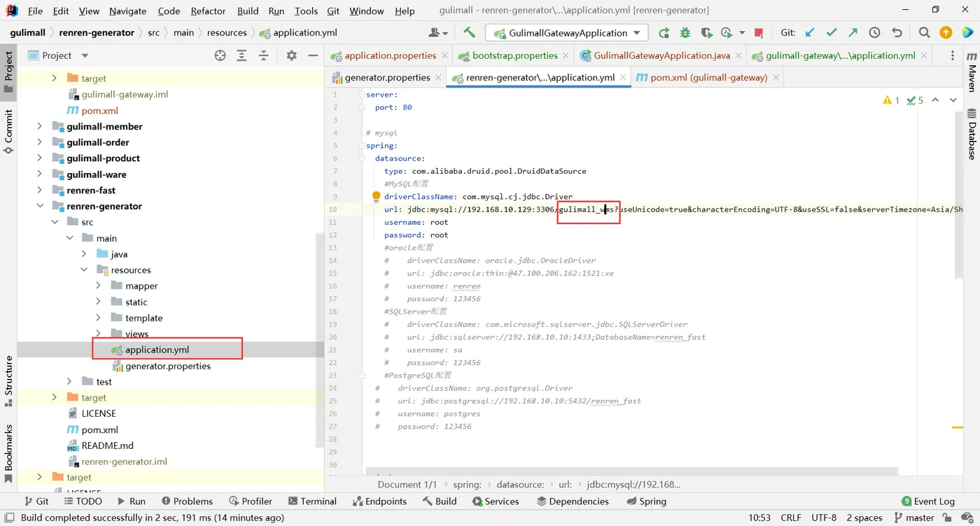Click the datasource breadcrumb item
Viewport: 980px width, 526px height.
520,484
